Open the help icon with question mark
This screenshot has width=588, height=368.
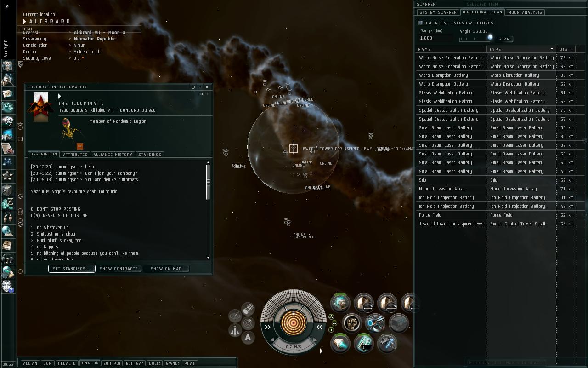tap(7, 287)
